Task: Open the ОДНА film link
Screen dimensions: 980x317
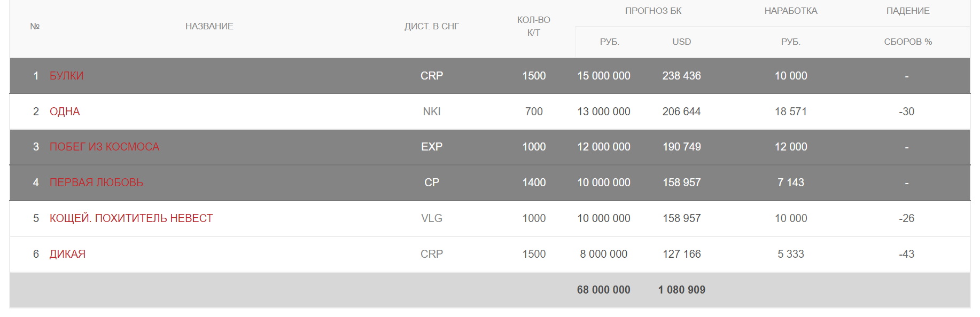Action: coord(65,112)
